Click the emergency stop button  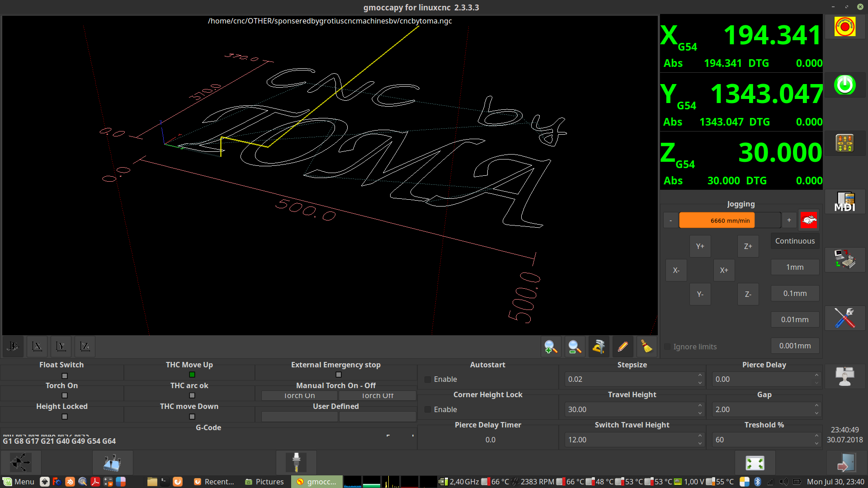coord(844,27)
